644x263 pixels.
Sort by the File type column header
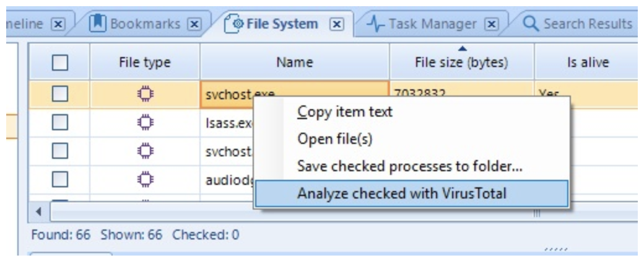click(x=145, y=62)
